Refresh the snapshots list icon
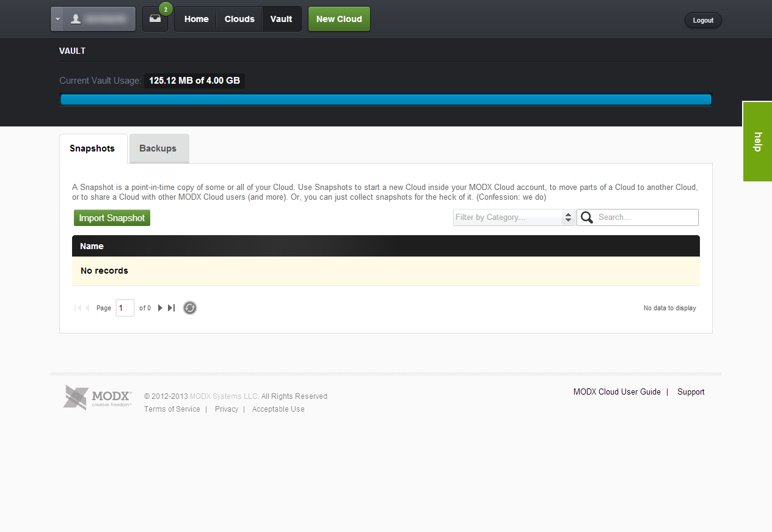772x532 pixels. [190, 308]
